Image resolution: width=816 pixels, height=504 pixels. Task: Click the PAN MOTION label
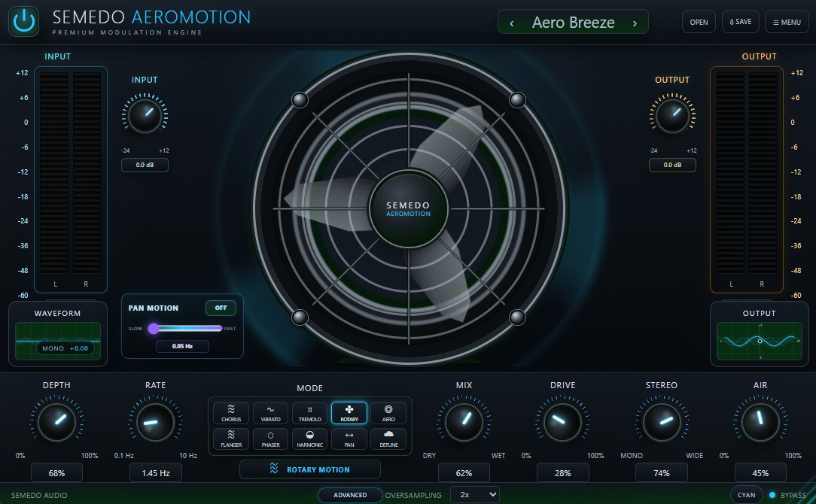click(154, 308)
